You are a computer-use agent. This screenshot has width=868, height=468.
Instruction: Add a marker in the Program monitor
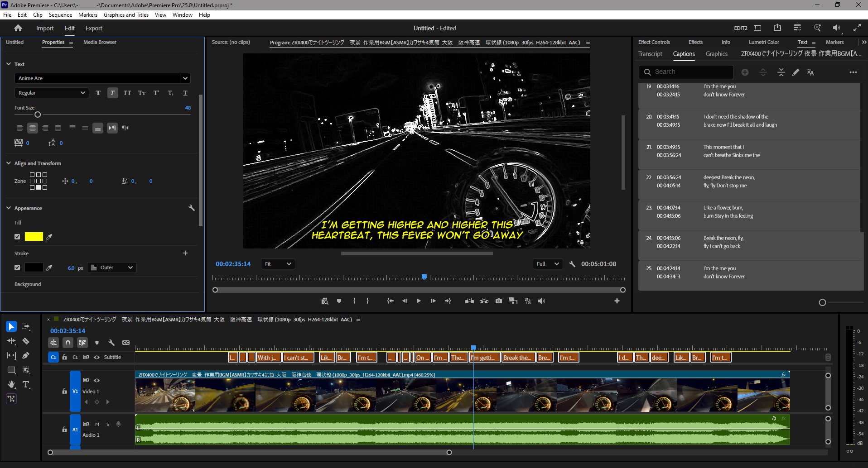pos(339,301)
